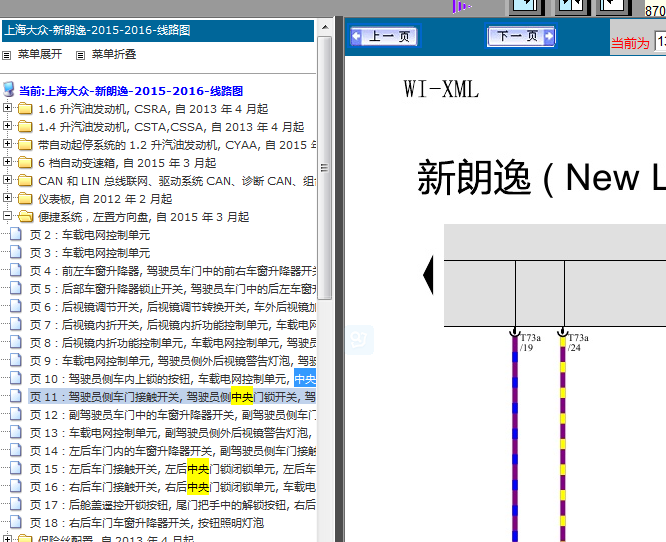Click the first page-layout icon in top toolbar
The width and height of the screenshot is (666, 542).
(527, 6)
